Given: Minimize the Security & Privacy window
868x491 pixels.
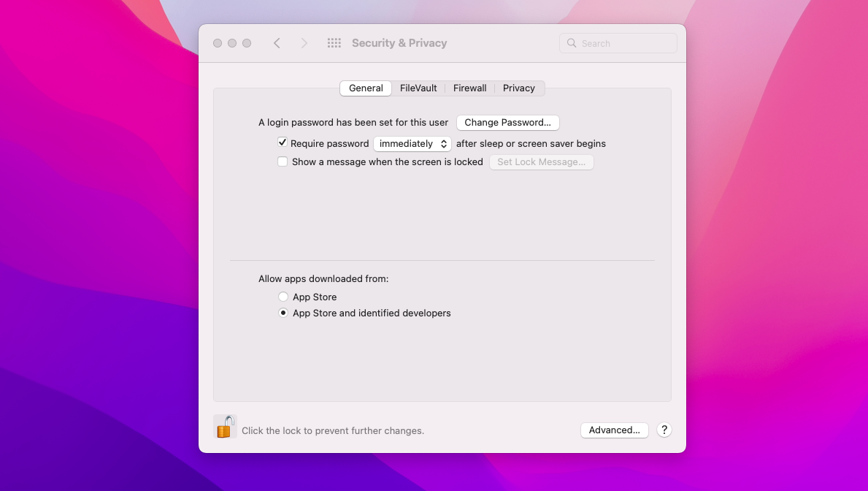Looking at the screenshot, I should click(x=232, y=42).
